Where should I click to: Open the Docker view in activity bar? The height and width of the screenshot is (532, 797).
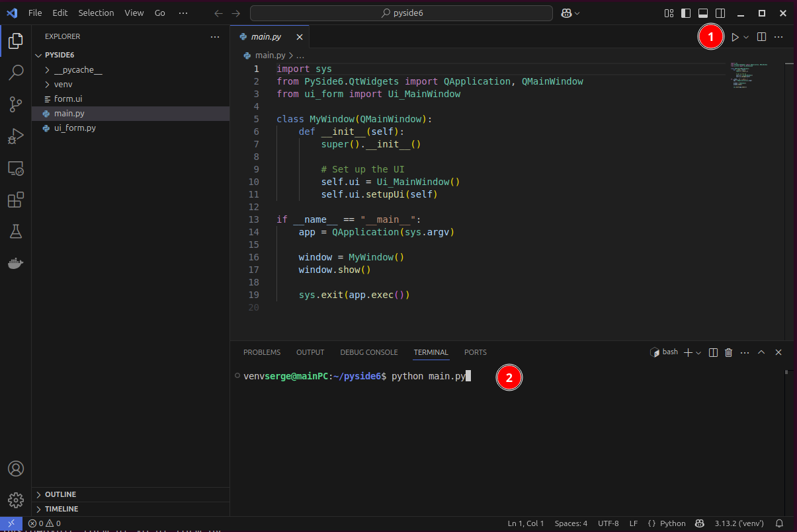point(16,263)
